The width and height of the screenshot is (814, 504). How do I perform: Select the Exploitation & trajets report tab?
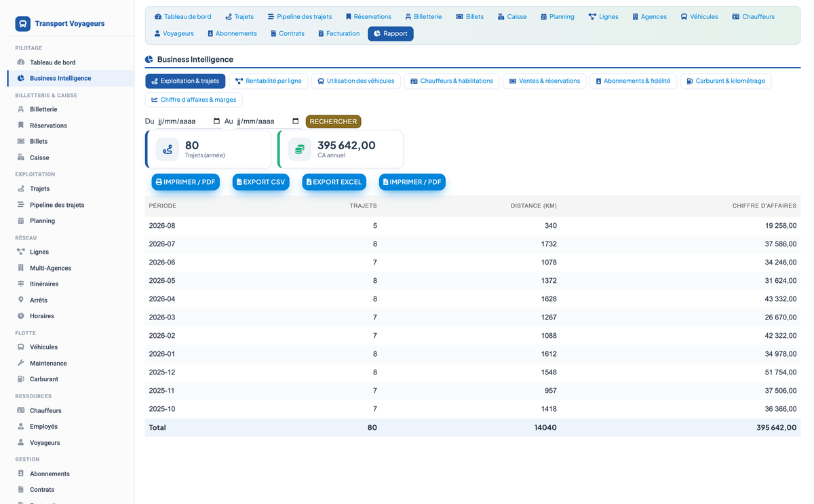[185, 81]
